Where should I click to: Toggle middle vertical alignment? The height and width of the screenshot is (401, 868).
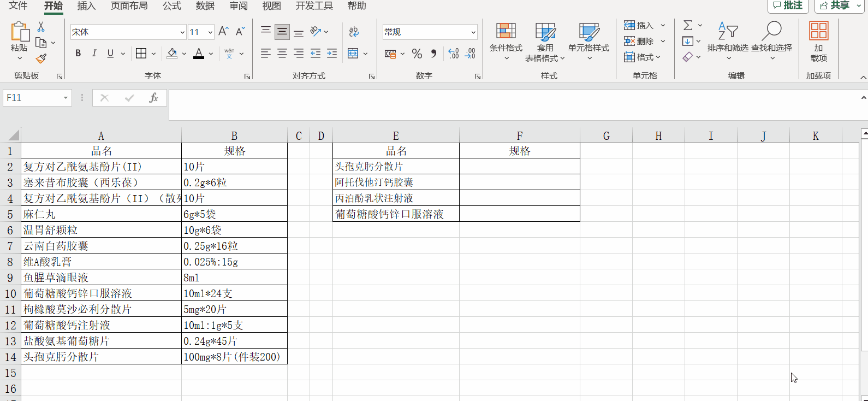282,32
